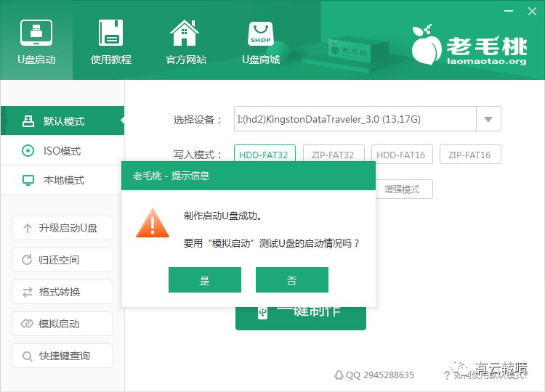Viewport: 545px width, 392px height.
Task: Select HDD-FAT32 write mode
Action: click(x=265, y=154)
